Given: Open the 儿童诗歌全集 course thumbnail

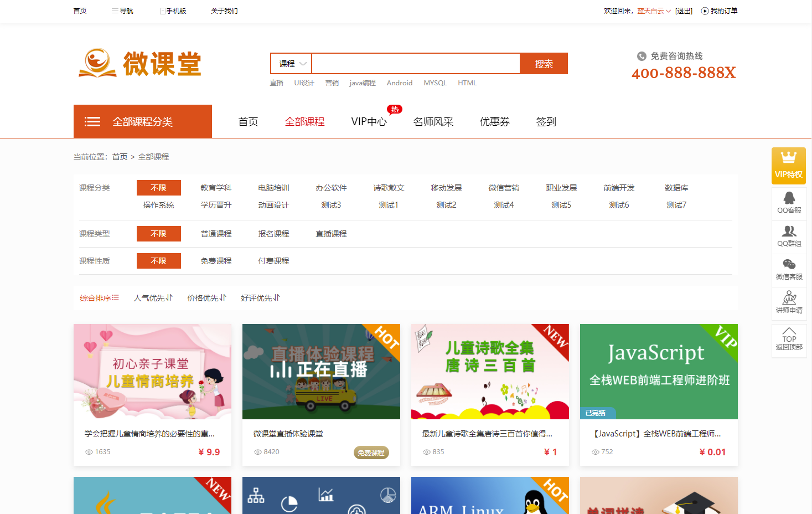Looking at the screenshot, I should coord(490,372).
